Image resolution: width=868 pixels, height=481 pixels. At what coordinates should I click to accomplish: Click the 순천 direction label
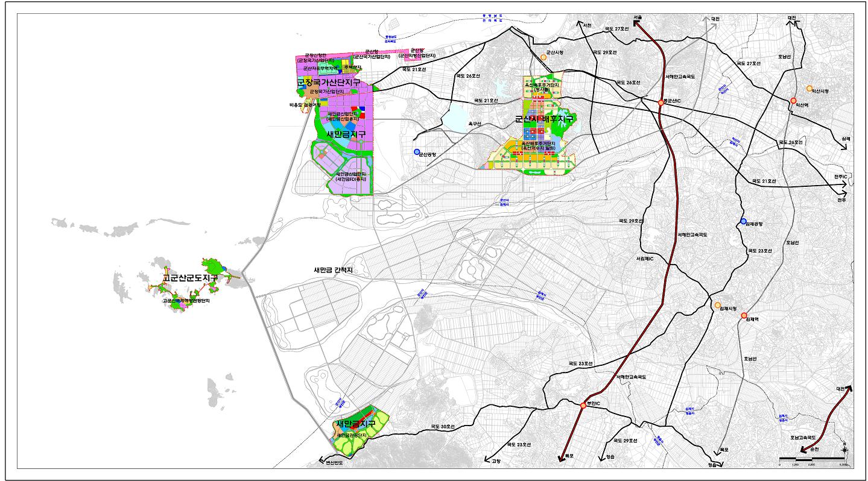click(x=815, y=449)
